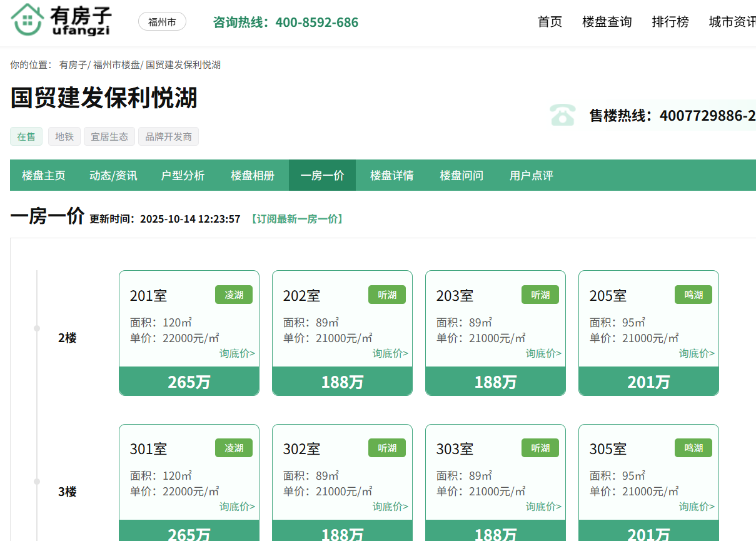Select the 楼盘详情 tab
The height and width of the screenshot is (541, 756).
[x=391, y=176]
